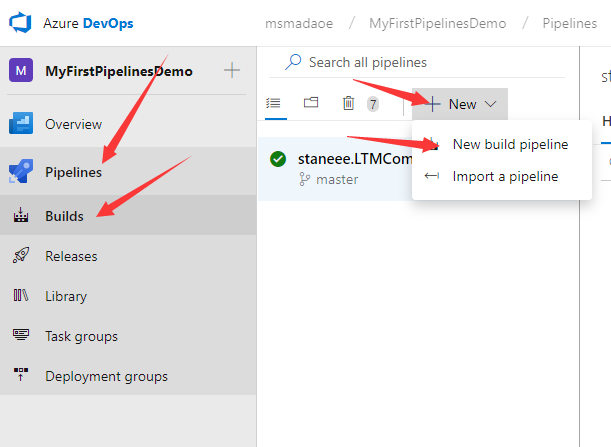Open the staneee.LTMCom pipeline row
The width and height of the screenshot is (611, 447).
coord(336,169)
